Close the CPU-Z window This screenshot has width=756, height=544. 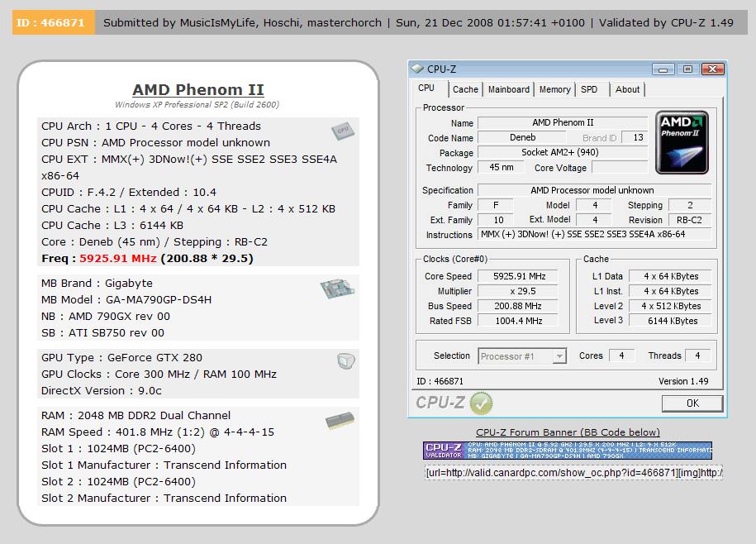tap(712, 69)
